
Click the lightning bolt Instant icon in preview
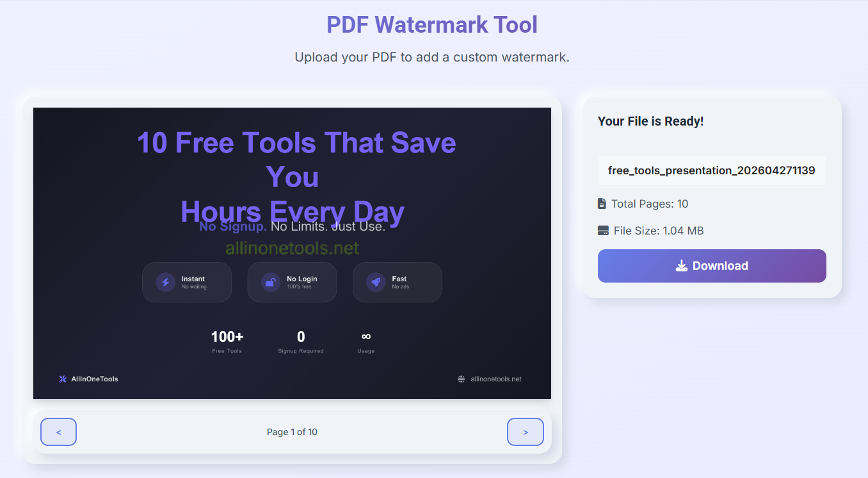165,282
